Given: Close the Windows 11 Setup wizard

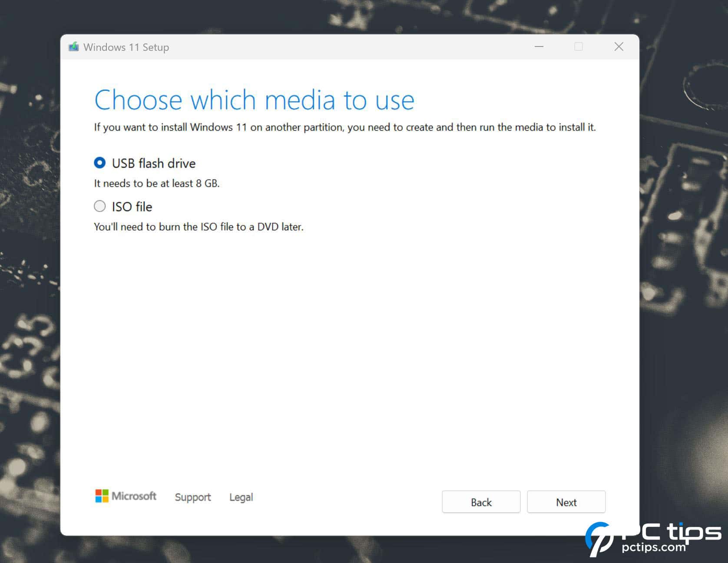Looking at the screenshot, I should point(619,46).
